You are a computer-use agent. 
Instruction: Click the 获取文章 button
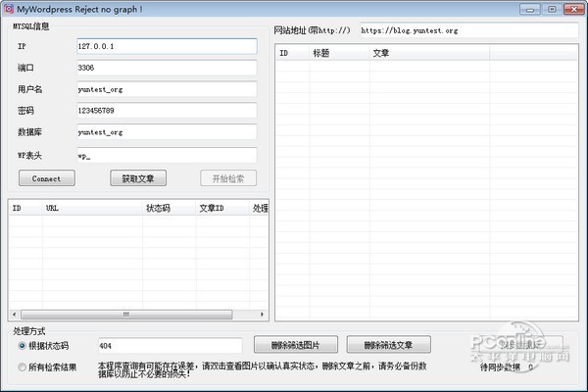click(x=138, y=178)
